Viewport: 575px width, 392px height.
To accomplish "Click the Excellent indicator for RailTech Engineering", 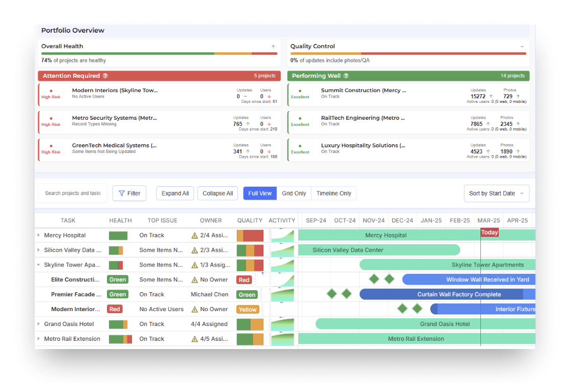I will pos(300,122).
